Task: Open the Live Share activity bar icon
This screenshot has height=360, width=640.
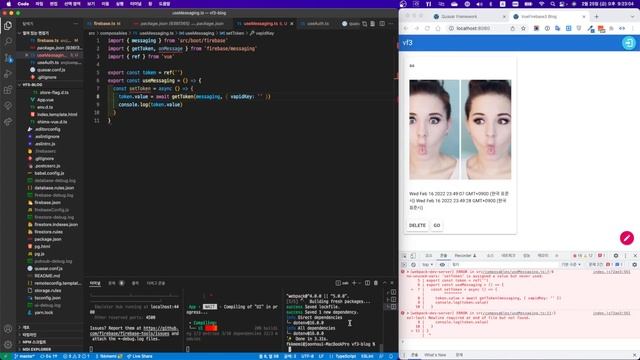Action: [8, 122]
